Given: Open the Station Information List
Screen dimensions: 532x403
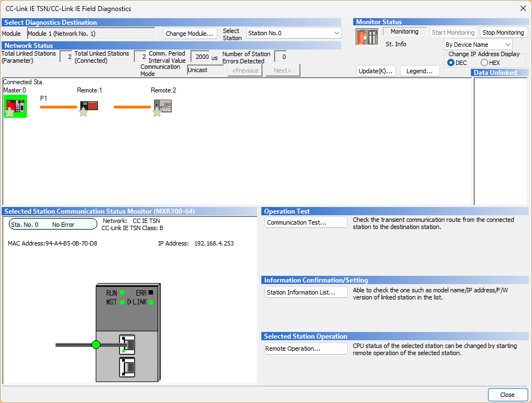Looking at the screenshot, I should tap(306, 292).
